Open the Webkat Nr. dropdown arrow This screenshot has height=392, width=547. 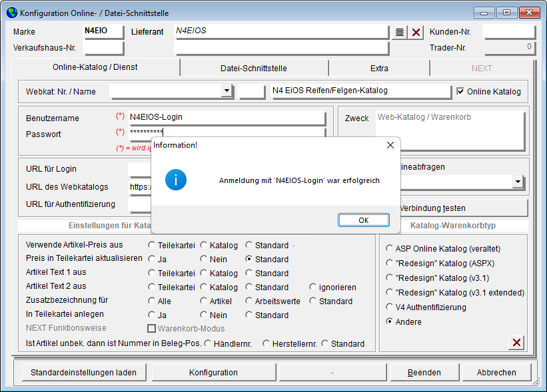(x=227, y=91)
